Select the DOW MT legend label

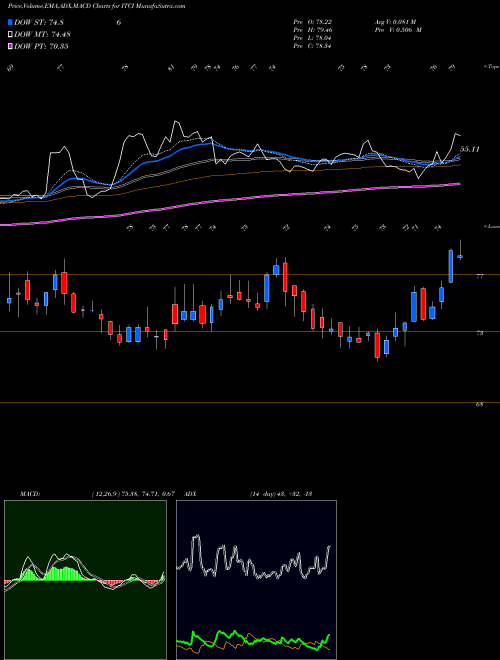[x=42, y=35]
